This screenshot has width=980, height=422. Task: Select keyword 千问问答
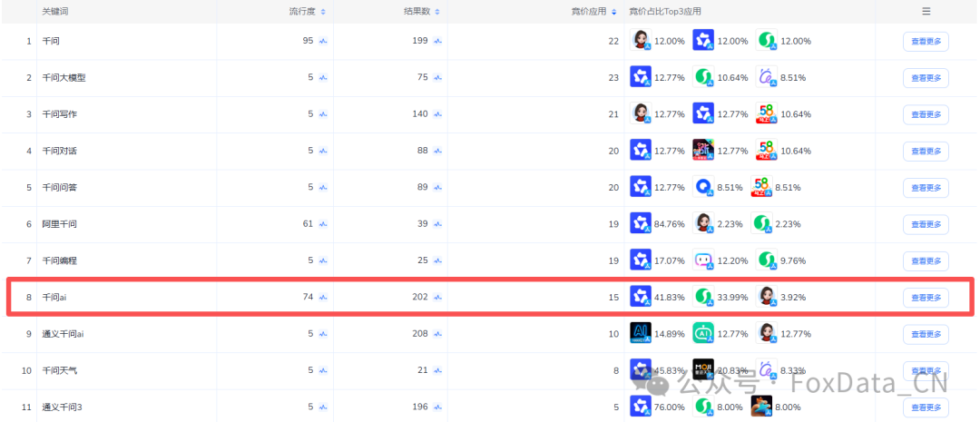[59, 188]
